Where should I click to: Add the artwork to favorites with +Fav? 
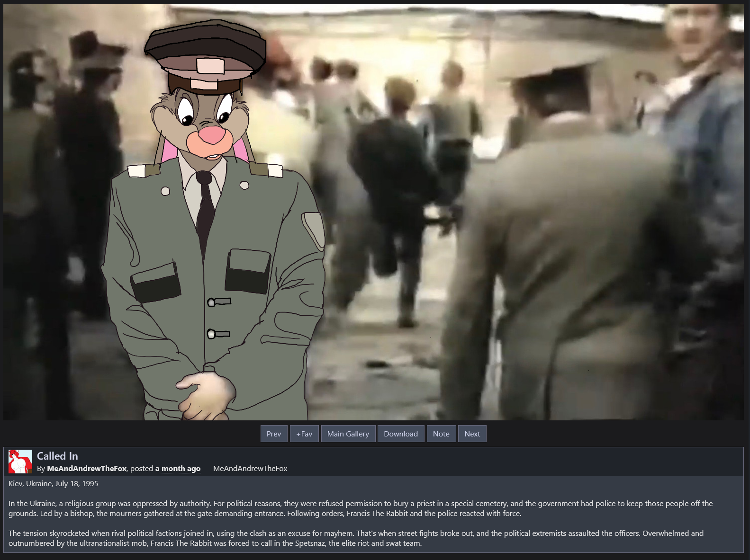coord(304,434)
